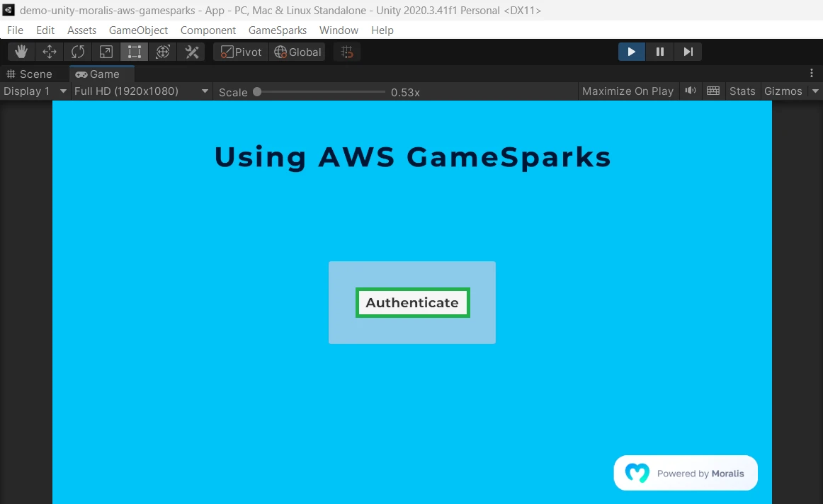Click the Scale slider handle
Image resolution: width=823 pixels, height=504 pixels.
257,92
